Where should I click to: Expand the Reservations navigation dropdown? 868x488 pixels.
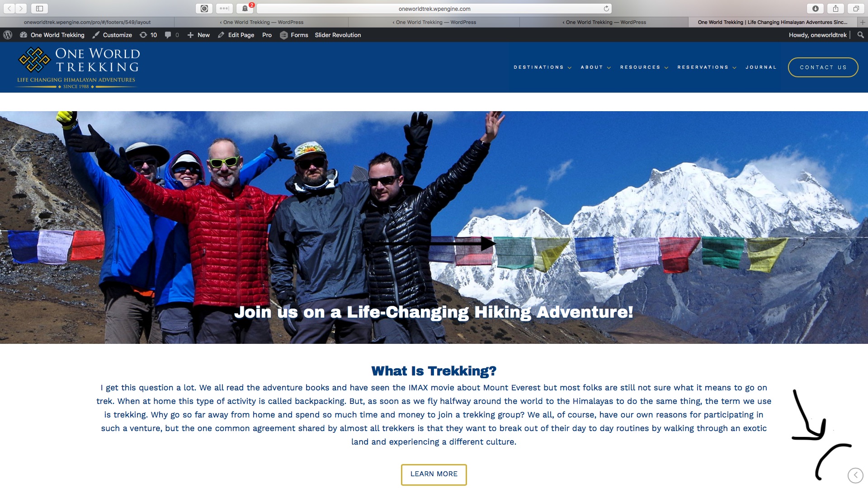coord(707,67)
